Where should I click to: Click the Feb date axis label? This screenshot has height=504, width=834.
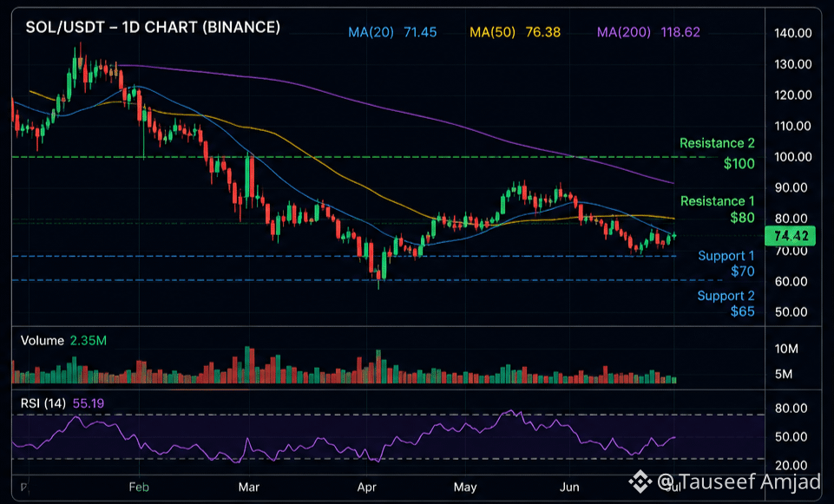pyautogui.click(x=139, y=487)
